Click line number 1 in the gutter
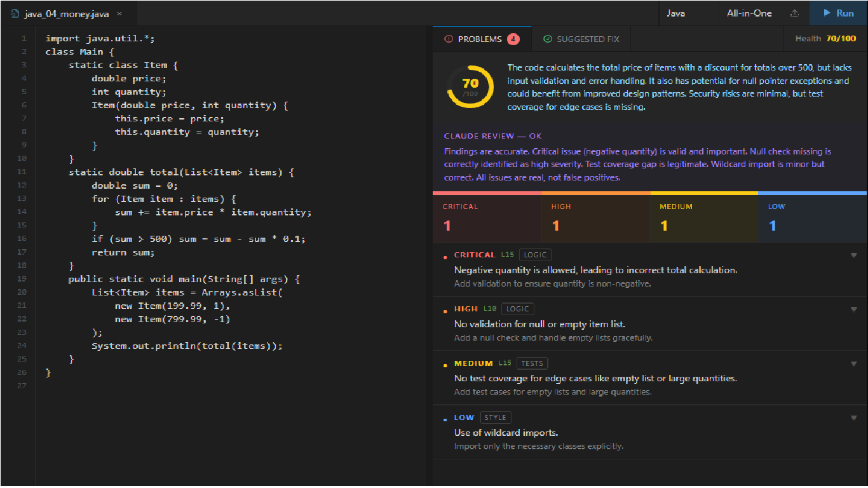Screen dimensions: 868x488 (x=24, y=39)
